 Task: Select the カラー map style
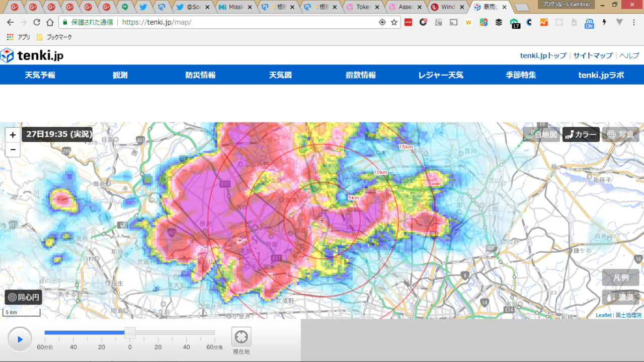(x=581, y=134)
